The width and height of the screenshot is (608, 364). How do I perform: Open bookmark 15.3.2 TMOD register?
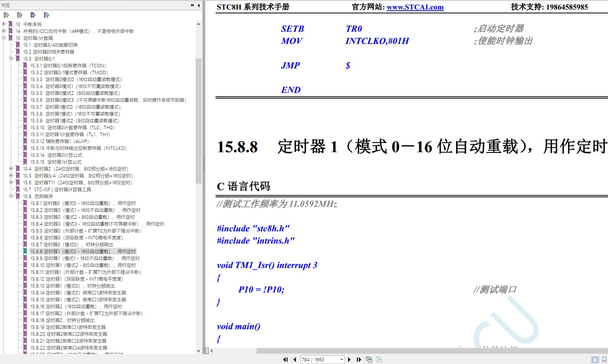(x=69, y=73)
